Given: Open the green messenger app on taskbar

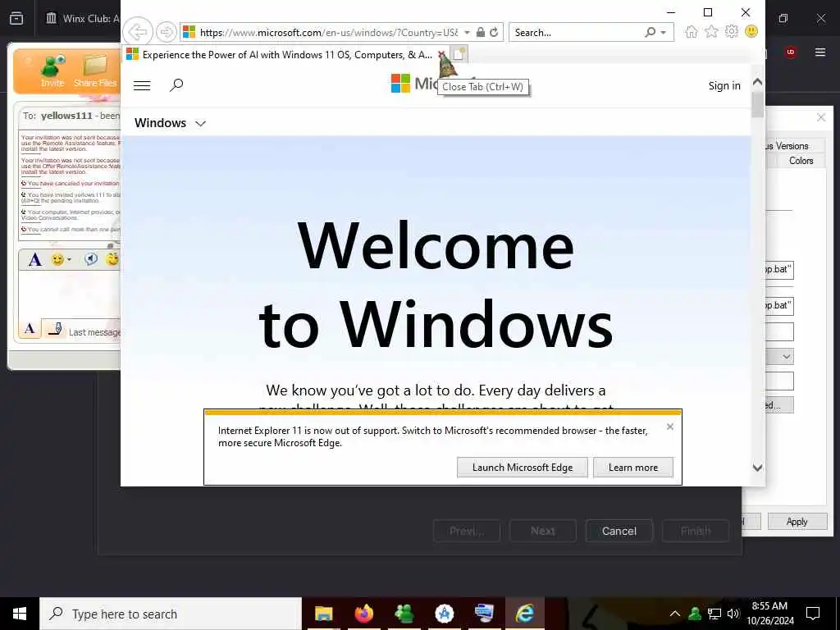Looking at the screenshot, I should pyautogui.click(x=404, y=614).
